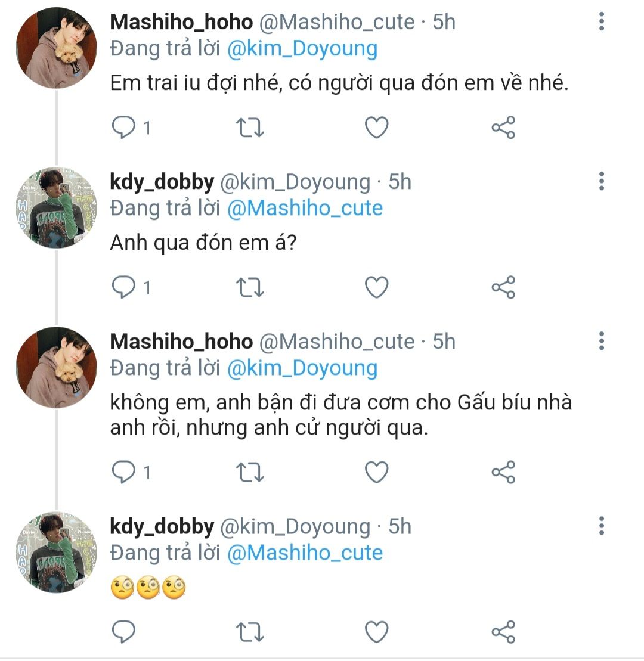644x661 pixels.
Task: Open kdy_dobby avatar on the emoji tweet
Action: tap(57, 553)
